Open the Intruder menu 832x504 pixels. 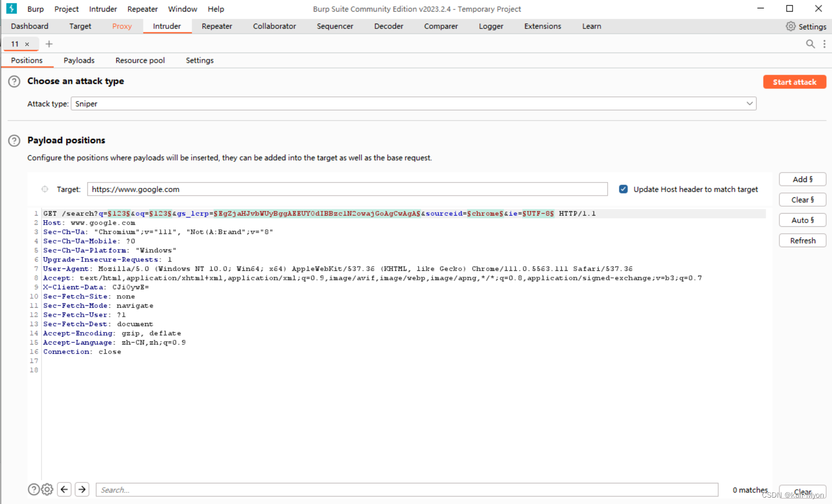pos(103,9)
